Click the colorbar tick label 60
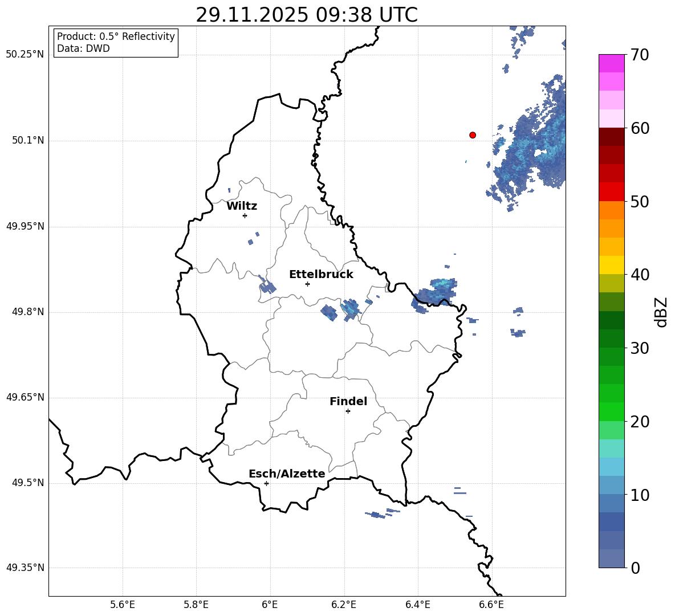 click(x=640, y=128)
